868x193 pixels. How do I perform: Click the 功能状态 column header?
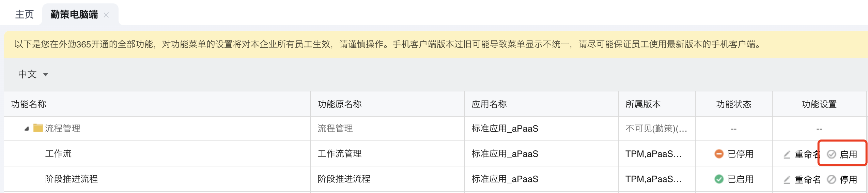(x=734, y=104)
